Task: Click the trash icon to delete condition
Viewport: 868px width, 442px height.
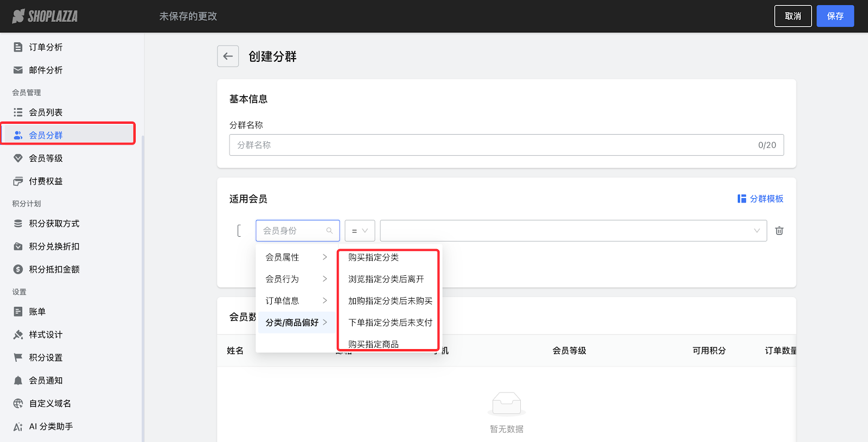Action: point(779,231)
